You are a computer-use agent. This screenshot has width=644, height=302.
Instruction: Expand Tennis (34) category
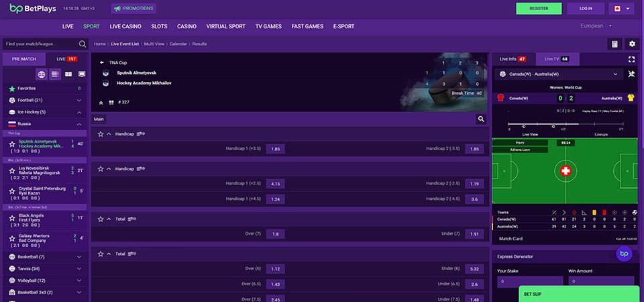45,268
